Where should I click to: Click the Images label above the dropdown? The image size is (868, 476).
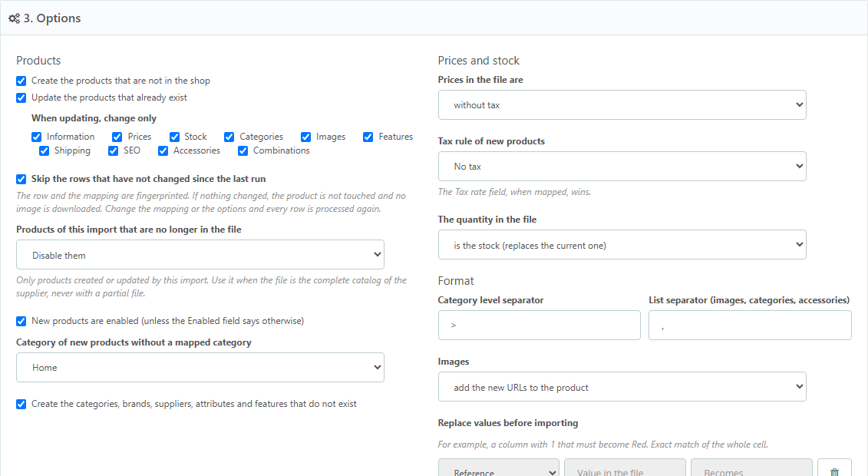(x=454, y=362)
